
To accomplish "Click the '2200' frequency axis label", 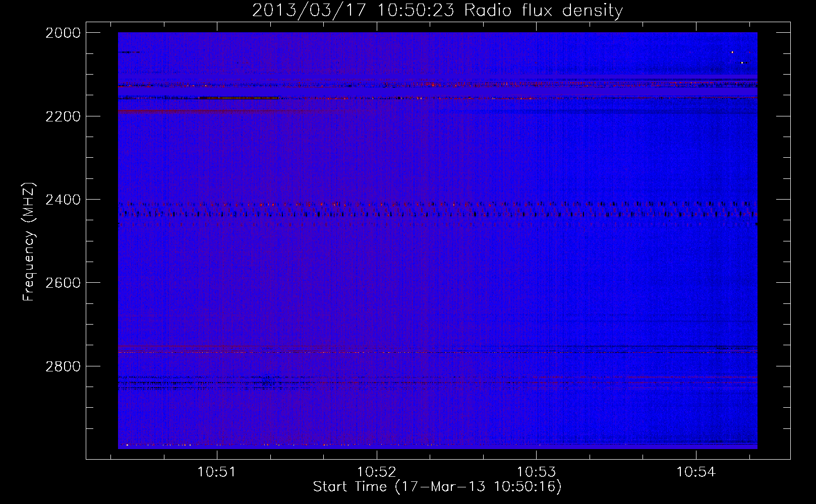I will pyautogui.click(x=63, y=116).
